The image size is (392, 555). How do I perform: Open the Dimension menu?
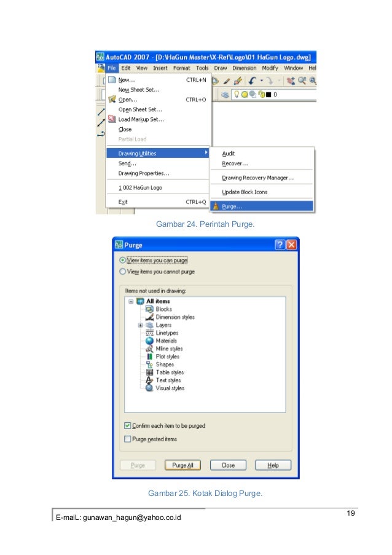pyautogui.click(x=244, y=68)
